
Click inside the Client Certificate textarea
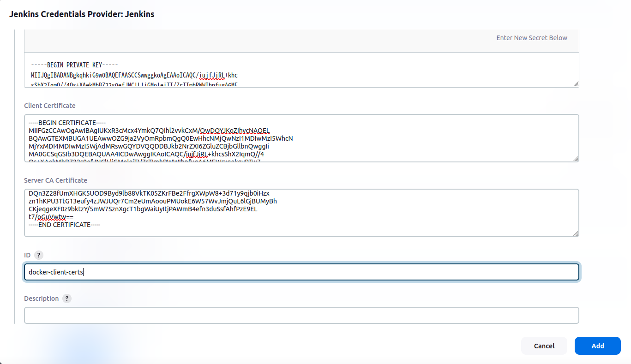click(301, 138)
